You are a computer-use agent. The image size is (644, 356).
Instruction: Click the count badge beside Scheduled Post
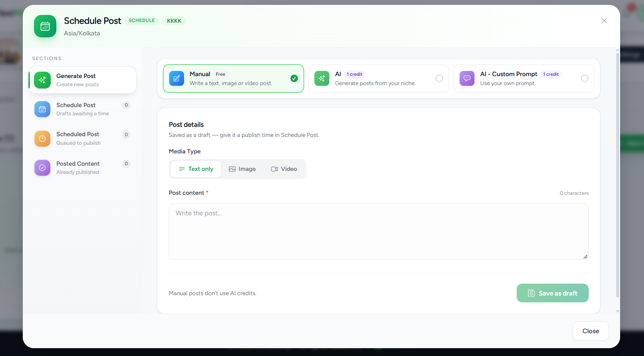tap(126, 134)
